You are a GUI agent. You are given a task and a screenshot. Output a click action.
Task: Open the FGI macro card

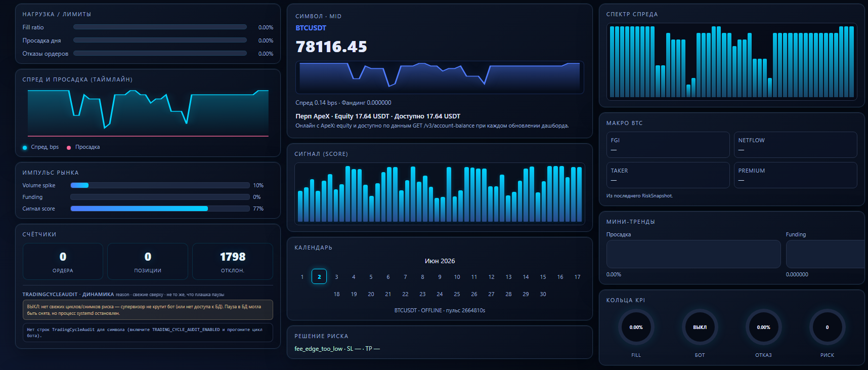point(668,145)
